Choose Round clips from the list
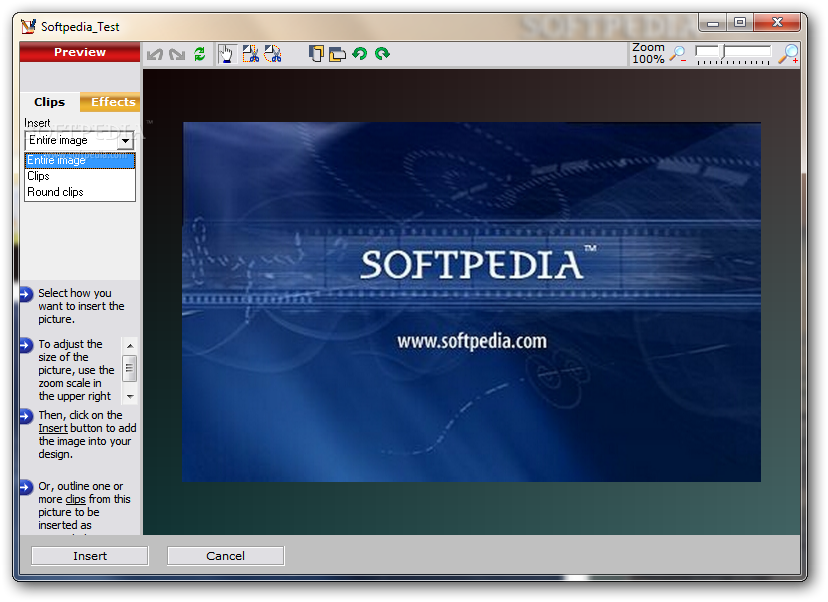This screenshot has width=828, height=602. (x=80, y=192)
